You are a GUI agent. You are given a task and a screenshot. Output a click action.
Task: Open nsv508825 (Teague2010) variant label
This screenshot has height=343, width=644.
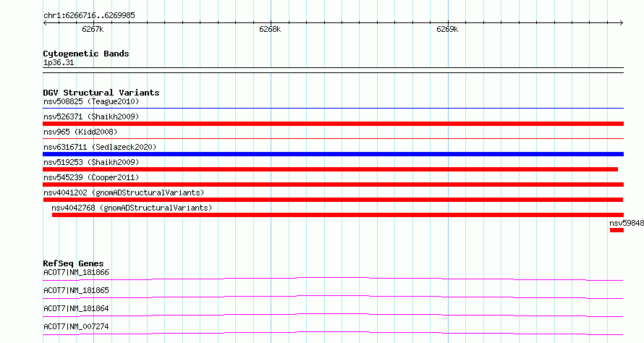pyautogui.click(x=91, y=101)
